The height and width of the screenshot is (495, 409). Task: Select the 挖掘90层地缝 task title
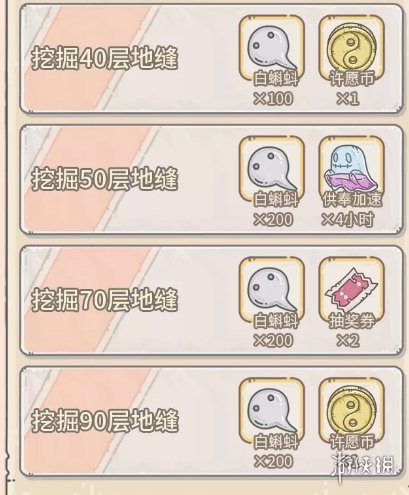pyautogui.click(x=104, y=421)
